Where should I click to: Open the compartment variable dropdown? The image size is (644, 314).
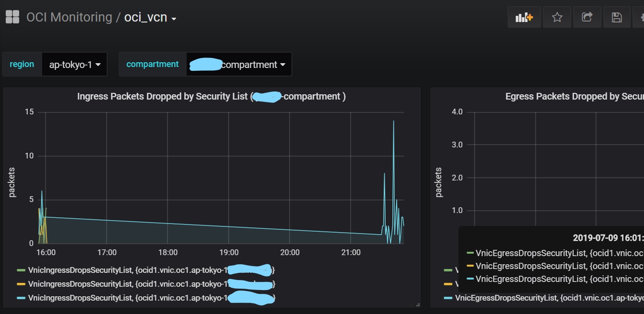(239, 64)
